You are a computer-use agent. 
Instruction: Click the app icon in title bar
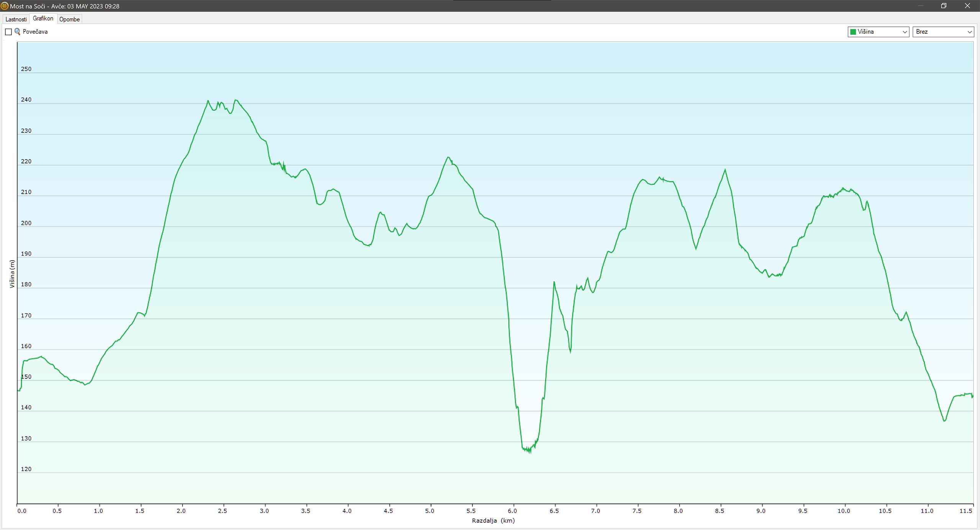(x=5, y=6)
